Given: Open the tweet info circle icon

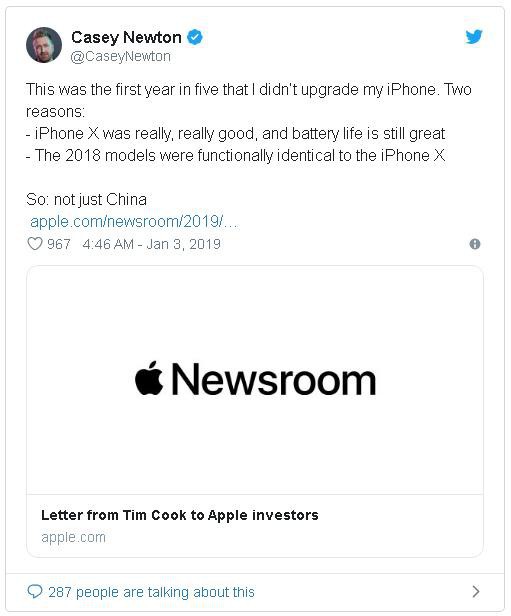Looking at the screenshot, I should tap(475, 244).
